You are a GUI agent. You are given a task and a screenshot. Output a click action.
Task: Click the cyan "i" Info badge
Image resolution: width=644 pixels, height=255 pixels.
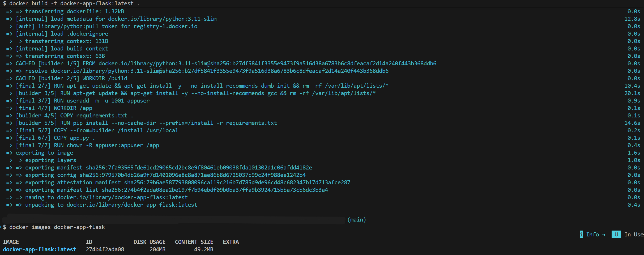[x=581, y=234]
